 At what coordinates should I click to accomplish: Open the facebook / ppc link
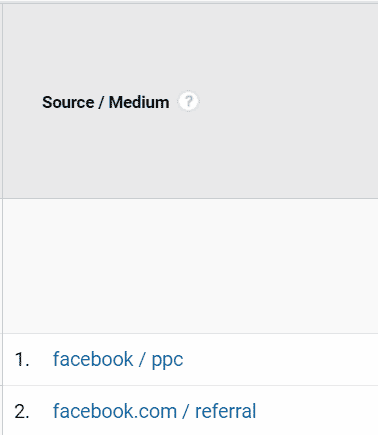click(118, 360)
